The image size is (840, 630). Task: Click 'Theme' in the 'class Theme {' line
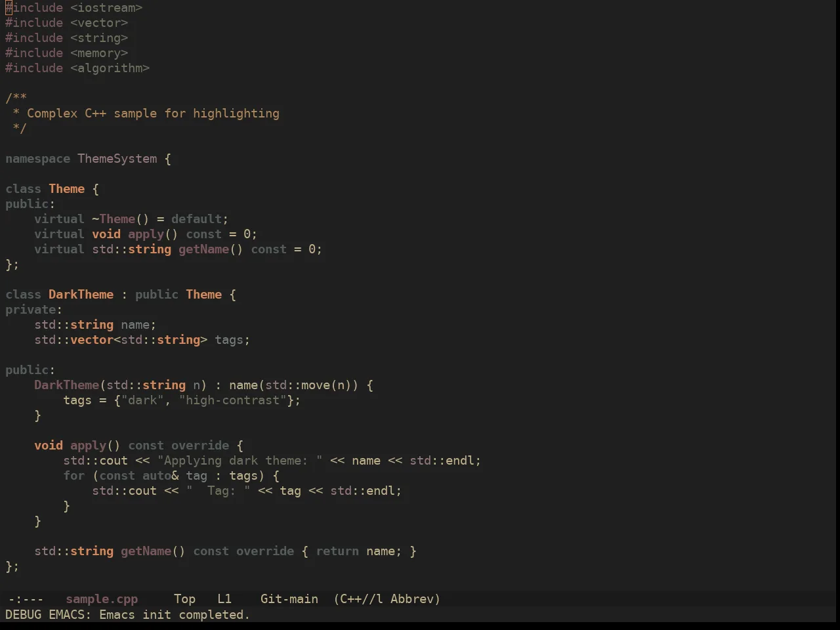coord(67,189)
